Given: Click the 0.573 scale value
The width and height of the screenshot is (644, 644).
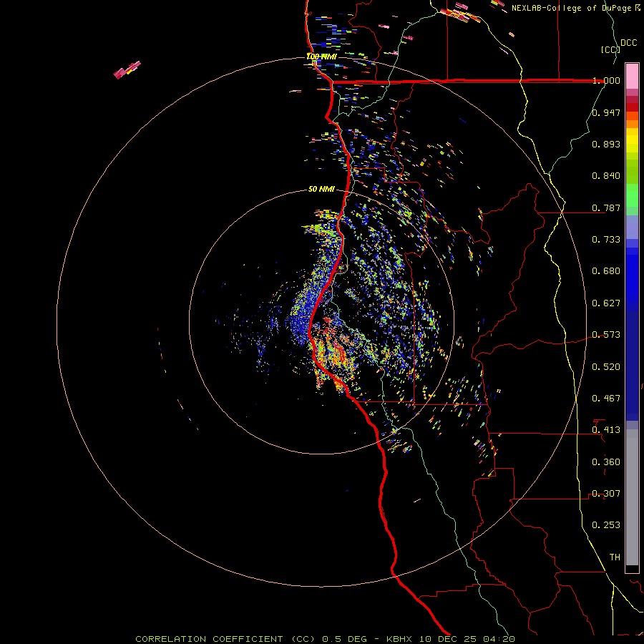Looking at the screenshot, I should pyautogui.click(x=606, y=335).
